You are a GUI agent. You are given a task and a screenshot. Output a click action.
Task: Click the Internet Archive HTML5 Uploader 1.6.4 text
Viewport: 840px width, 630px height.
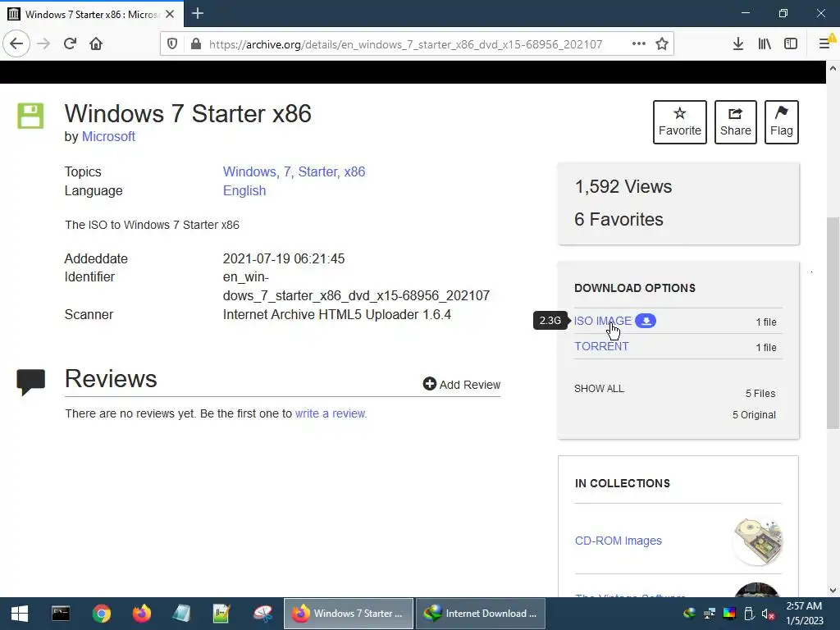337,314
